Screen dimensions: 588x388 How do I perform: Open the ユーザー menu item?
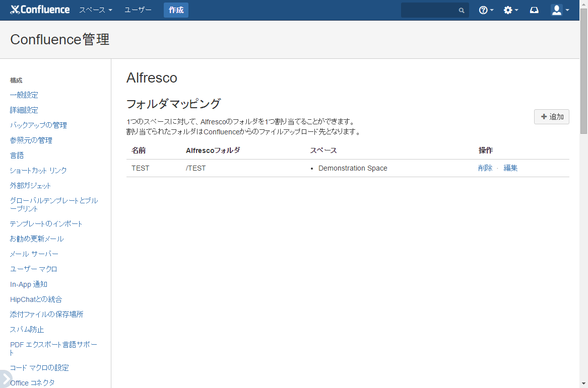138,10
